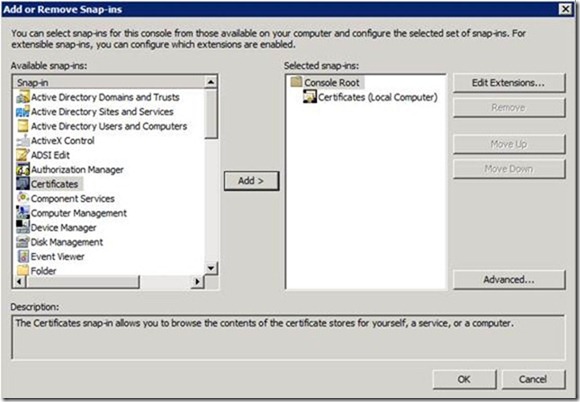Click the Move Down button
This screenshot has width=580, height=402.
[x=509, y=169]
